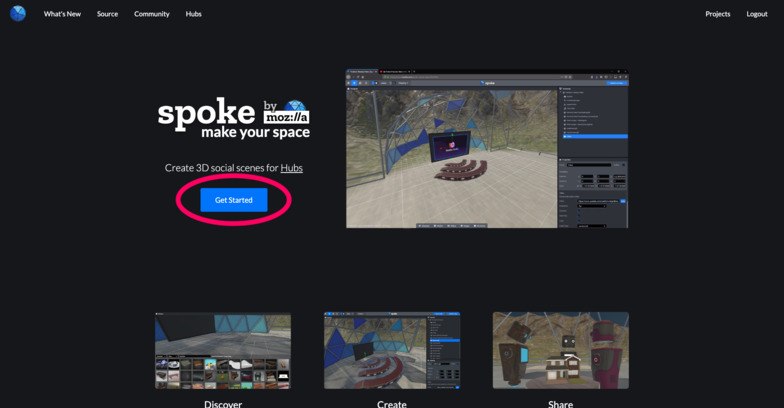
Task: Select Hubs in the top navigation bar
Action: click(194, 14)
